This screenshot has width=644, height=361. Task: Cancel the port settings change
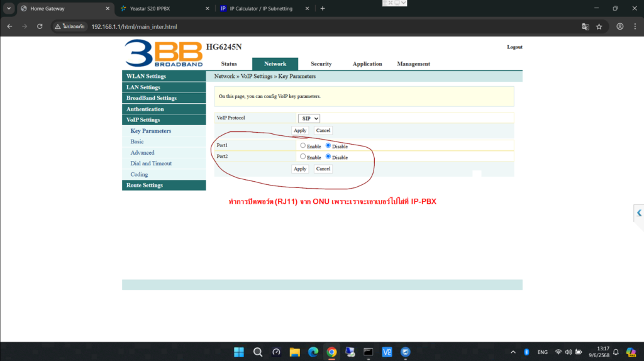[x=323, y=169]
